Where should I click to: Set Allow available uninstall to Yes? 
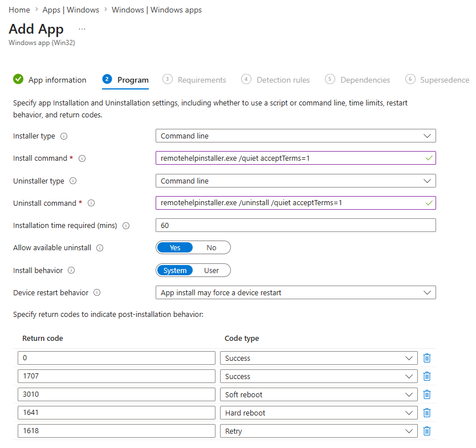(175, 248)
